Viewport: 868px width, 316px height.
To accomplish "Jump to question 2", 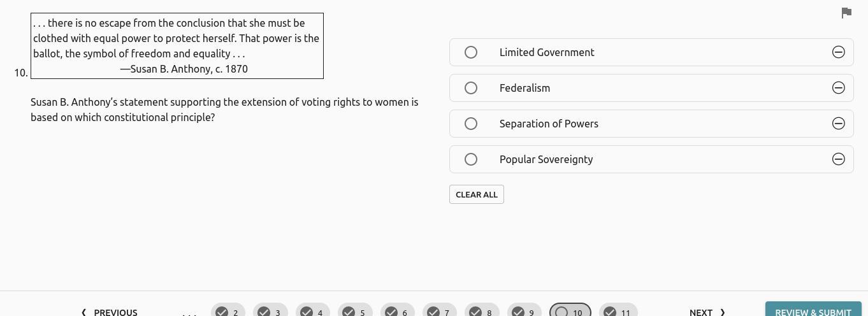I will [x=228, y=312].
